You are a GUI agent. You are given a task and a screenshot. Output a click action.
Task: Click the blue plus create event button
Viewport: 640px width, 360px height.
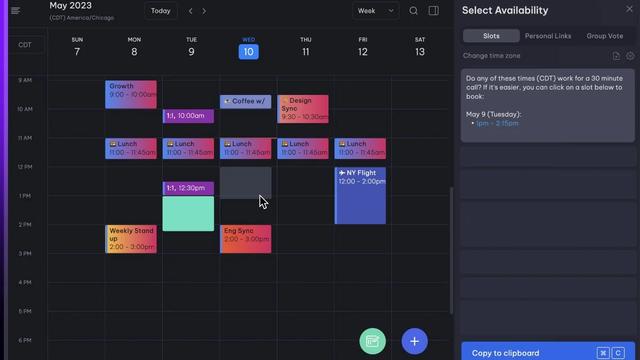(414, 341)
